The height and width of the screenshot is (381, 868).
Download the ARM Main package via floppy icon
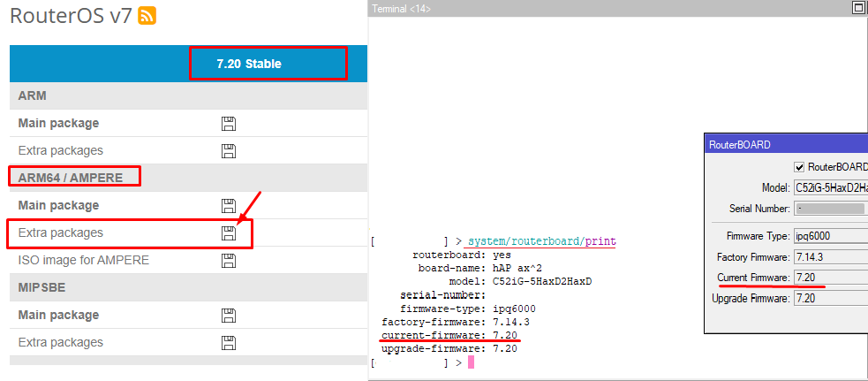[228, 124]
